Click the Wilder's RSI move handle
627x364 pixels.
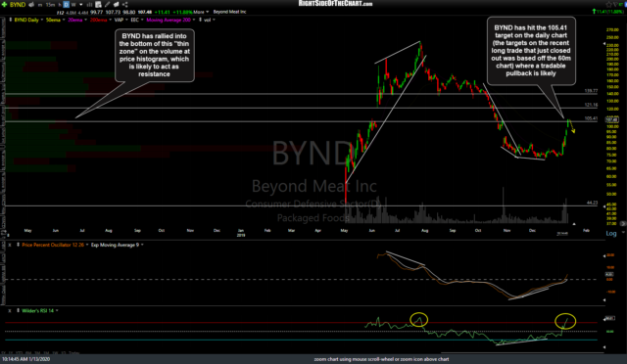pos(18,310)
